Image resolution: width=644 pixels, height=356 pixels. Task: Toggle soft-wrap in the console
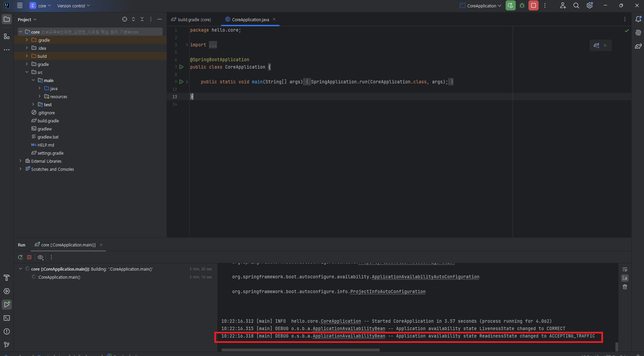pos(625,269)
